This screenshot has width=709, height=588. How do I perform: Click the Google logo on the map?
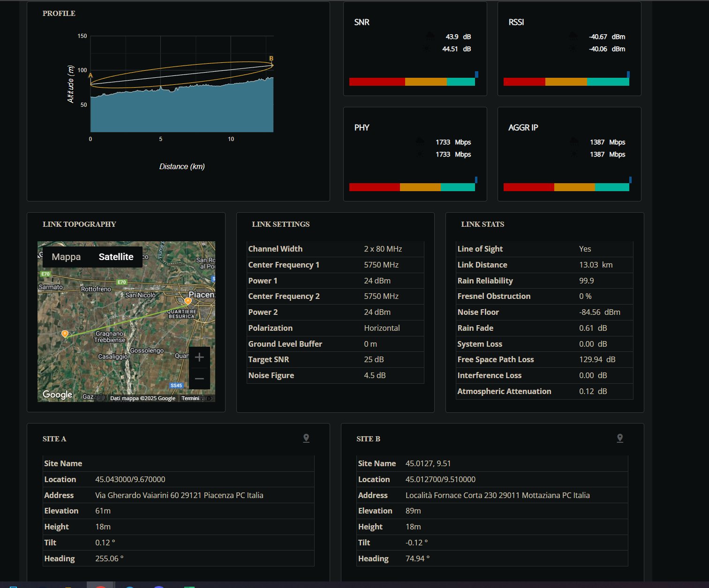pyautogui.click(x=57, y=394)
